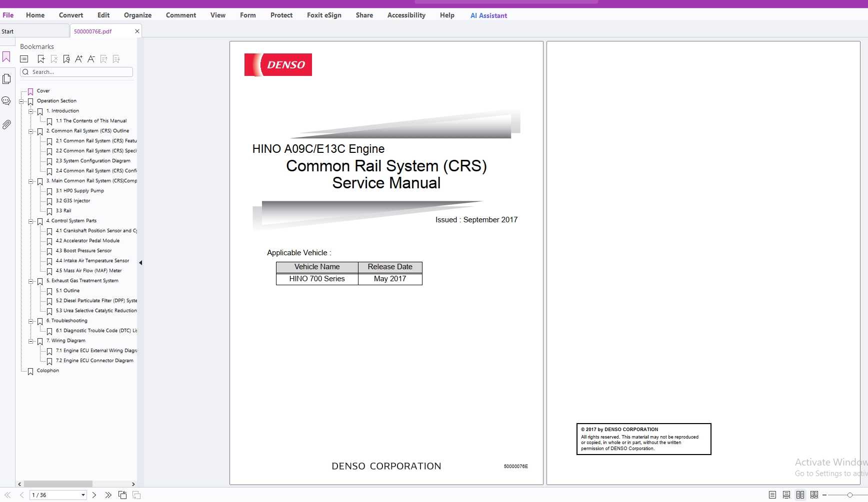Collapse the 7. Wiring Diagram node

coord(30,341)
